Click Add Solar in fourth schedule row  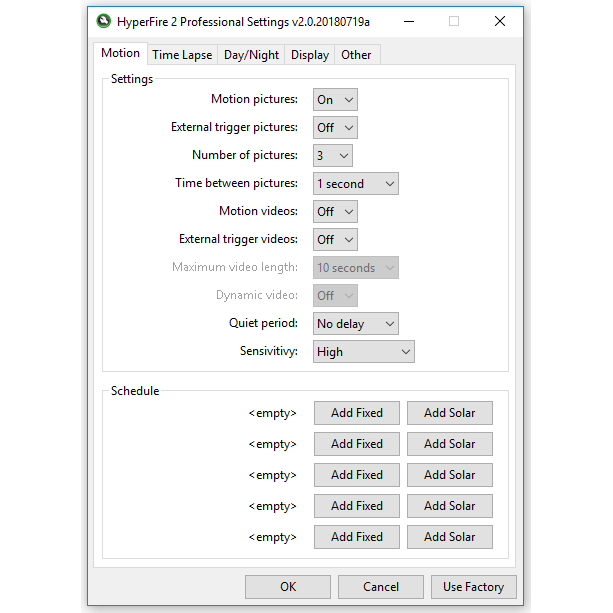(x=450, y=506)
